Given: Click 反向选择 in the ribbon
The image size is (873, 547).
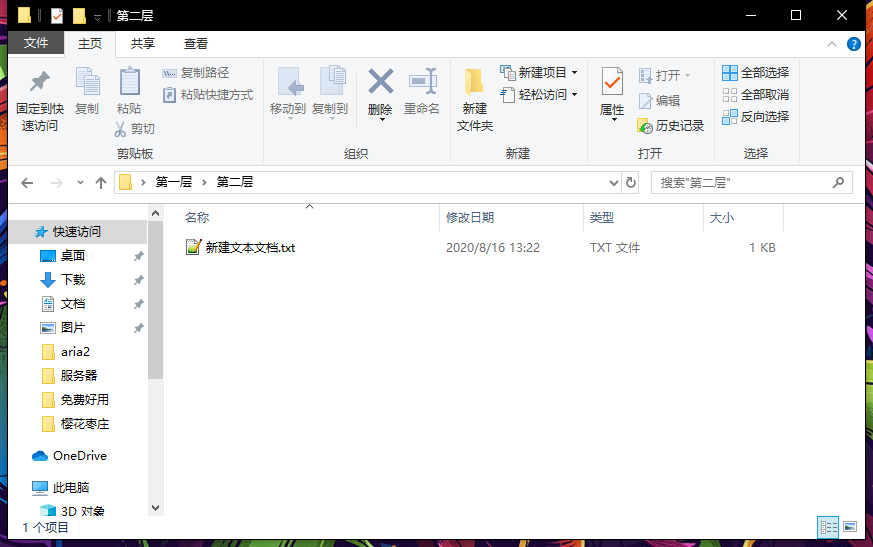Looking at the screenshot, I should [x=756, y=117].
